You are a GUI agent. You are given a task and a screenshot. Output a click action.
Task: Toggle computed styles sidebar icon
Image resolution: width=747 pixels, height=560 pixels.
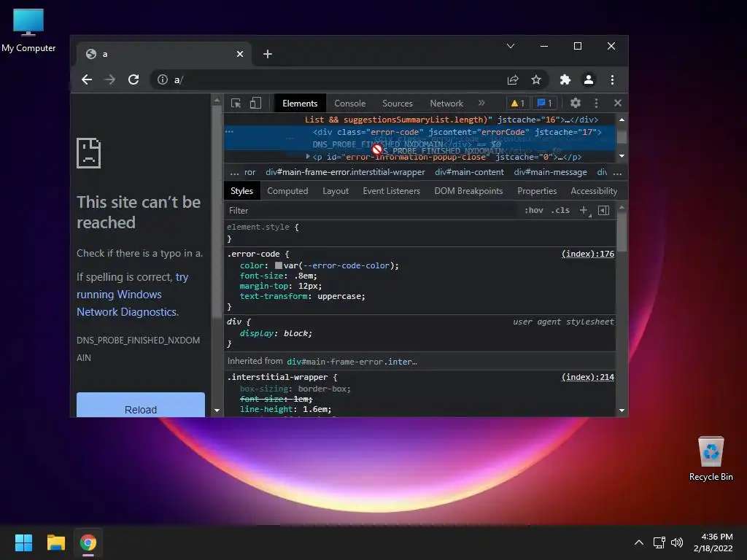coord(603,210)
